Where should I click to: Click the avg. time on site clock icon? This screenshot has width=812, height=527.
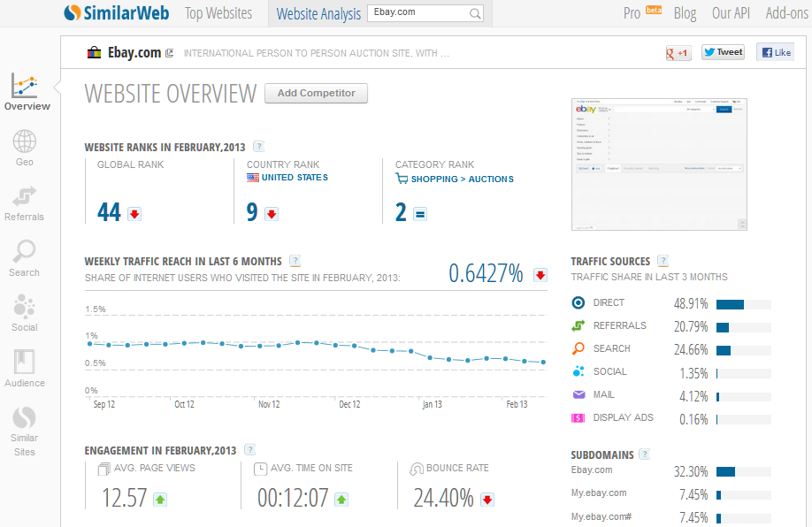point(260,469)
